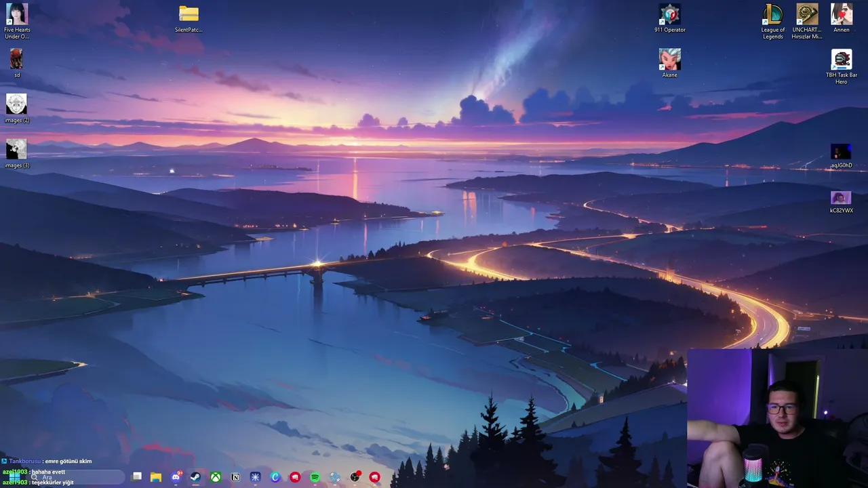Viewport: 868px width, 488px height.
Task: Open the Canva app from taskbar
Action: (x=275, y=477)
